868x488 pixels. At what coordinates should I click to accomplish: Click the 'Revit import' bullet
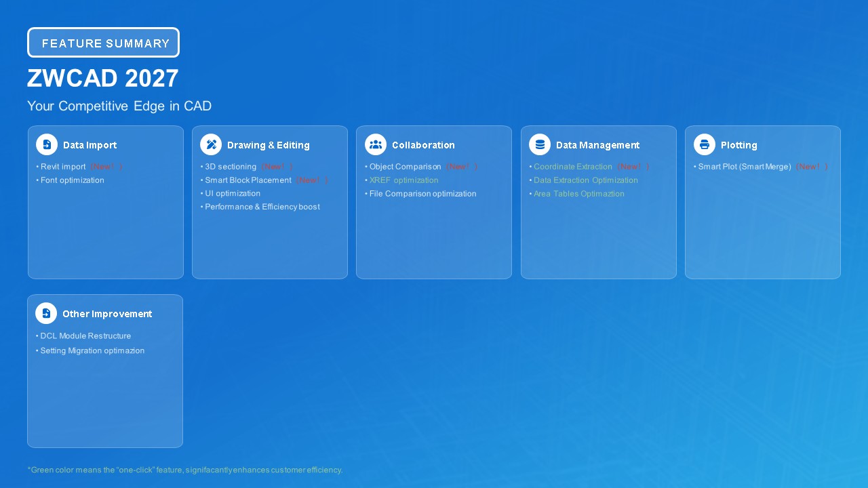63,167
